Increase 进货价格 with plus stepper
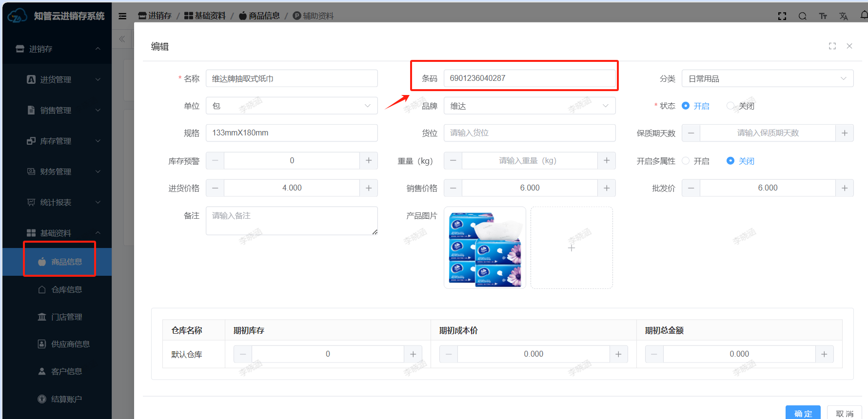This screenshot has height=419, width=868. coord(369,188)
